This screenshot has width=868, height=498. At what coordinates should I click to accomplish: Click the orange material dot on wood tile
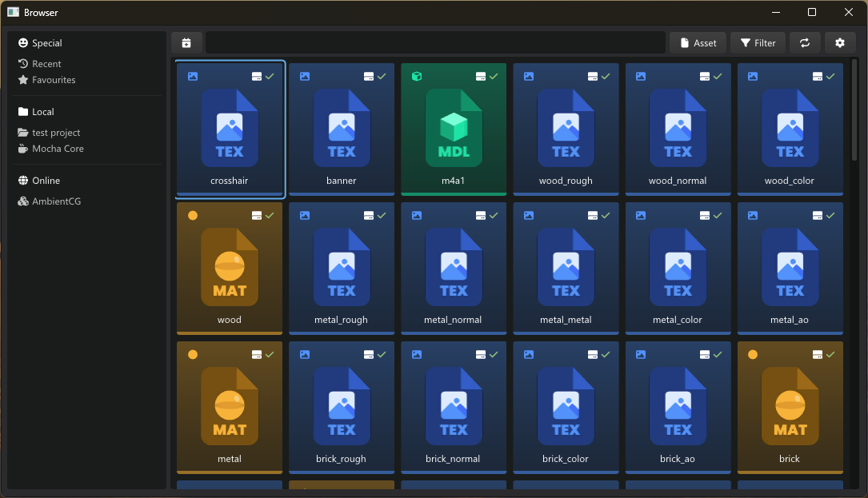pyautogui.click(x=192, y=215)
